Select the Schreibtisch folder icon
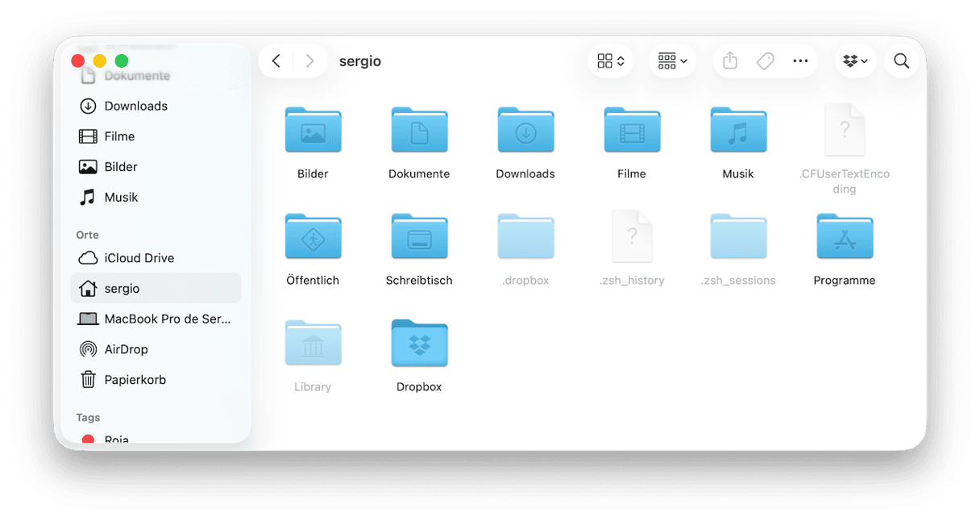Image resolution: width=980 pixels, height=521 pixels. pos(419,236)
